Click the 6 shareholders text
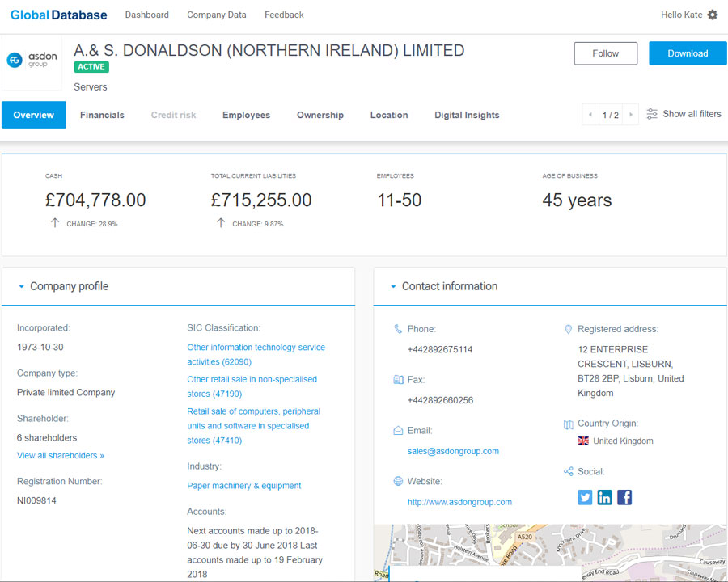Screen dimensions: 728x582 tap(47, 437)
